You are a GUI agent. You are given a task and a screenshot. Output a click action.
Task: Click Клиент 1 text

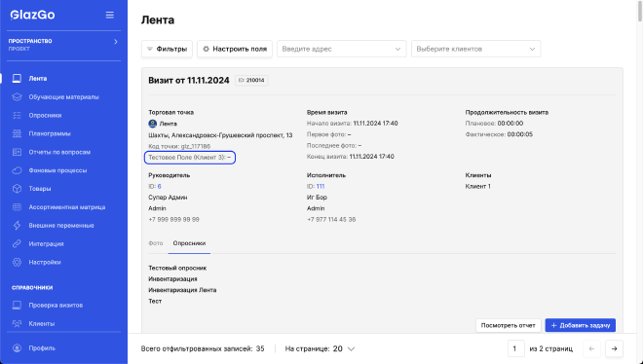tap(477, 186)
